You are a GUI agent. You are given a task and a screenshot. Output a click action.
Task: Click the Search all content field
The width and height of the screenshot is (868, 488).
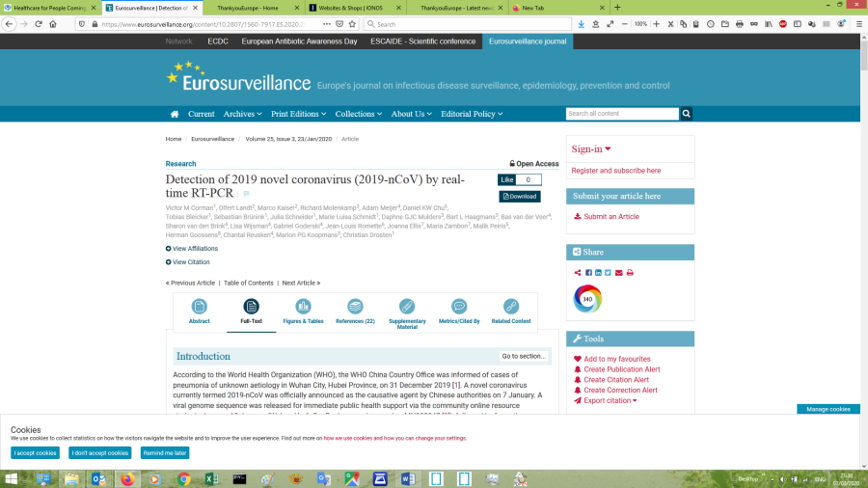point(622,114)
